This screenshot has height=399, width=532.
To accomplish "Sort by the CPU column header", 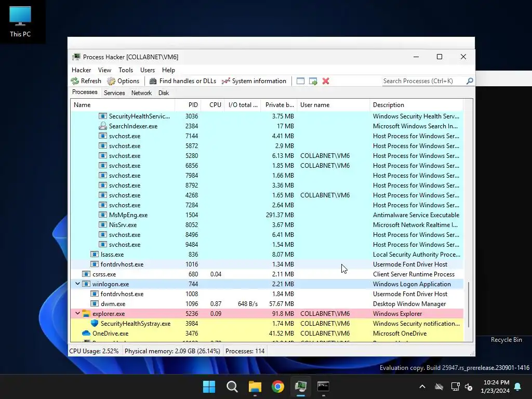I will tap(212, 105).
